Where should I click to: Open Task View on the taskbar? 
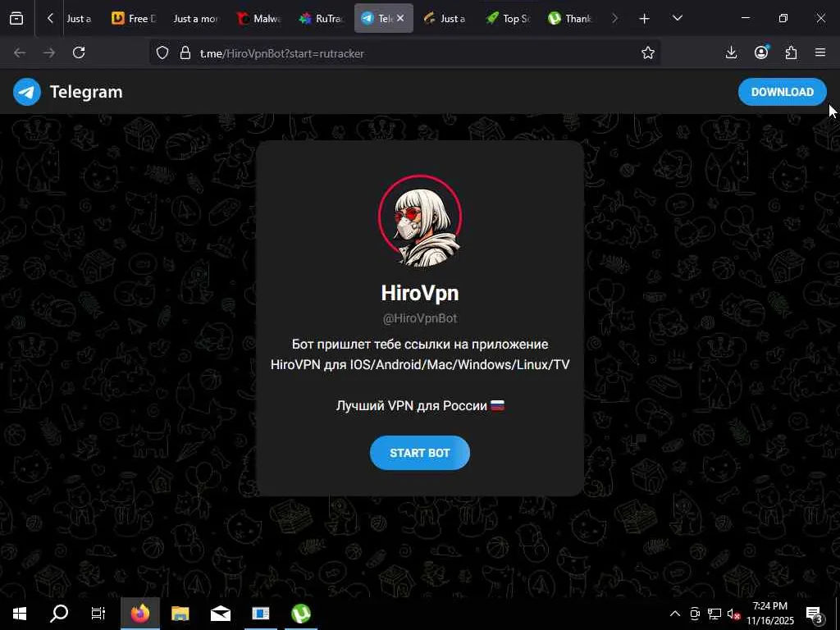tap(98, 614)
